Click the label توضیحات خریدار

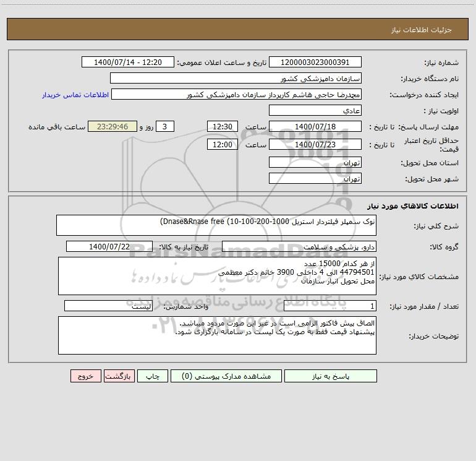tap(434, 336)
